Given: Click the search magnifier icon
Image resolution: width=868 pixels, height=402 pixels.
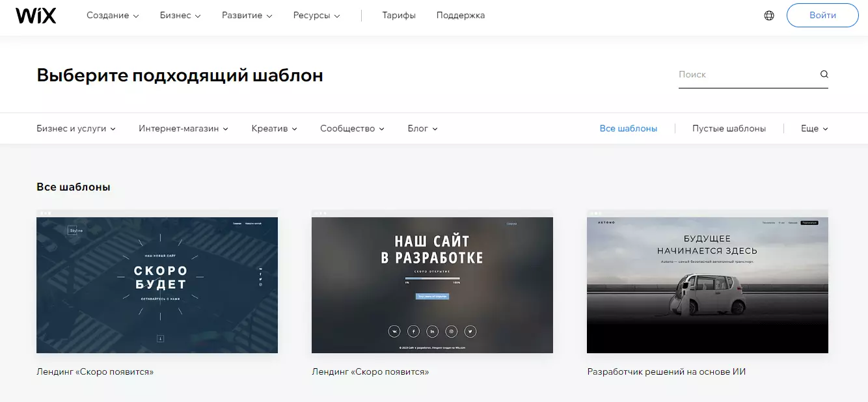Looking at the screenshot, I should 824,74.
